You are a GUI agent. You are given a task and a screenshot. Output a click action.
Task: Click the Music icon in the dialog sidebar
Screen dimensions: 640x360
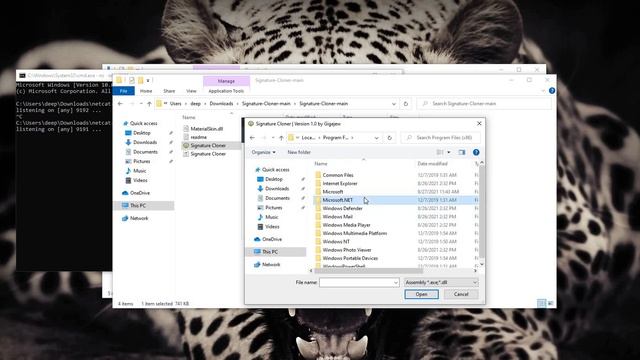tap(260, 217)
